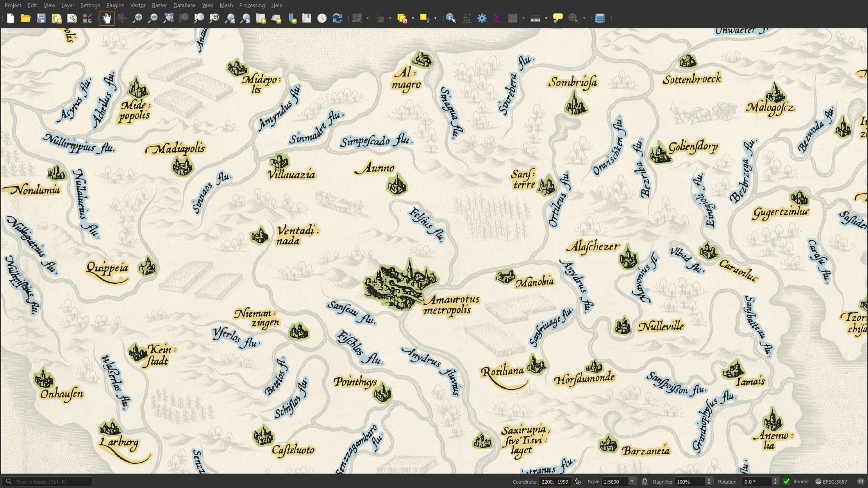The width and height of the screenshot is (868, 488).
Task: Click the Run Feature Action gear button
Action: (x=573, y=18)
